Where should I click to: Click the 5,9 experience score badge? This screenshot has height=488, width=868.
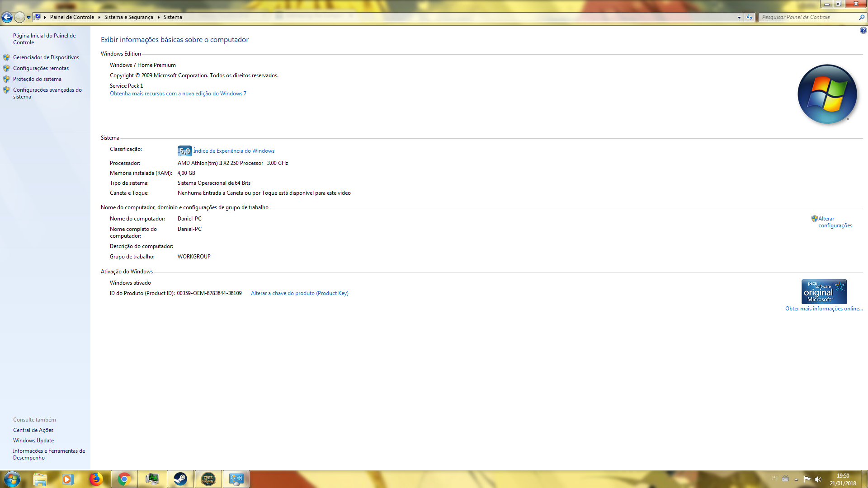(x=184, y=151)
